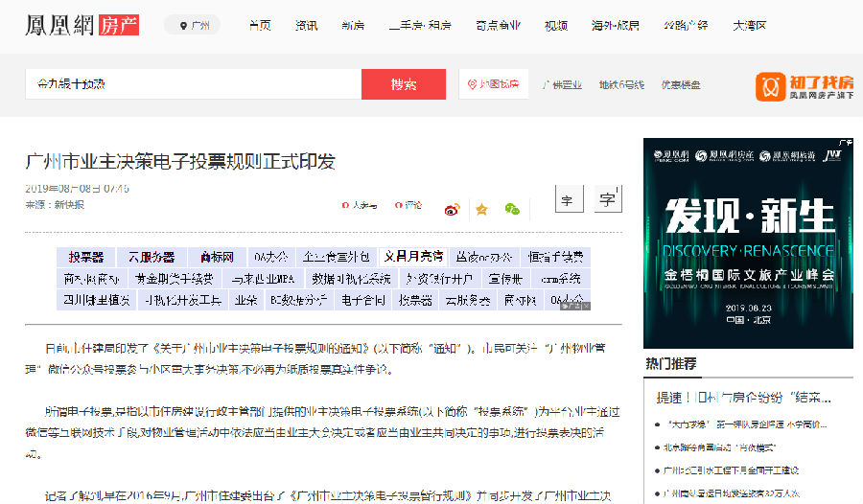
Task: Open the 广州 city selector
Action: click(195, 26)
